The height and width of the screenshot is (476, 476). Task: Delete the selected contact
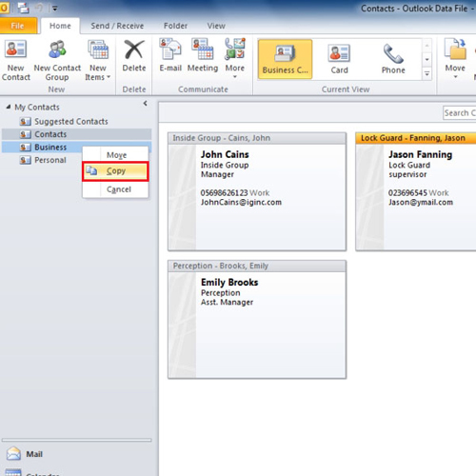134,56
